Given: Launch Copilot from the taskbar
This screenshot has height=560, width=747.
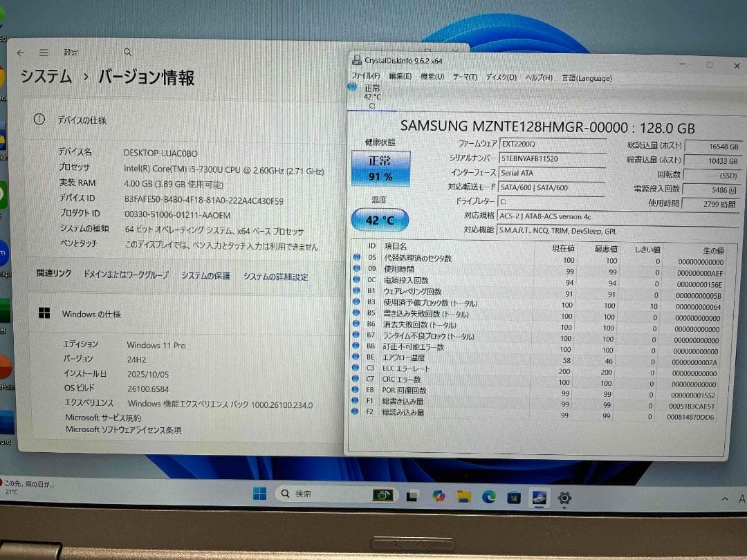Looking at the screenshot, I should click(439, 496).
